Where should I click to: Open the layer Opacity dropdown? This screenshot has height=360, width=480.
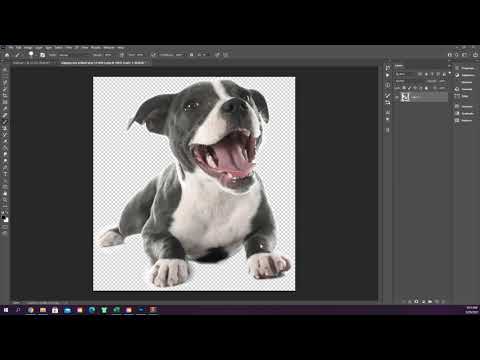coord(442,81)
